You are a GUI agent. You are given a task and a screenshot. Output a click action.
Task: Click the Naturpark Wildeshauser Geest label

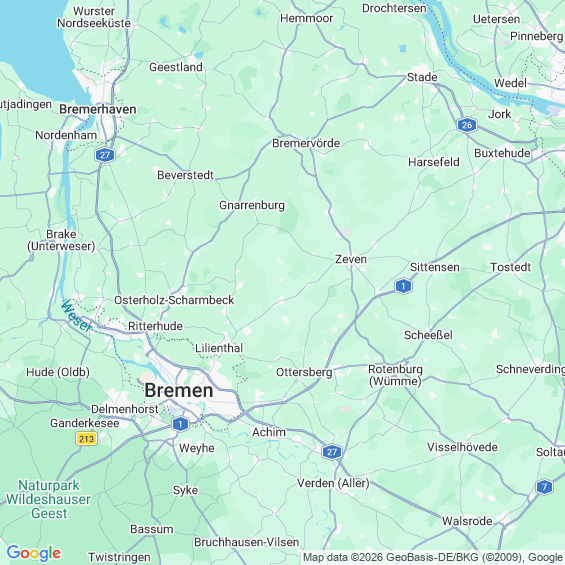click(x=48, y=499)
